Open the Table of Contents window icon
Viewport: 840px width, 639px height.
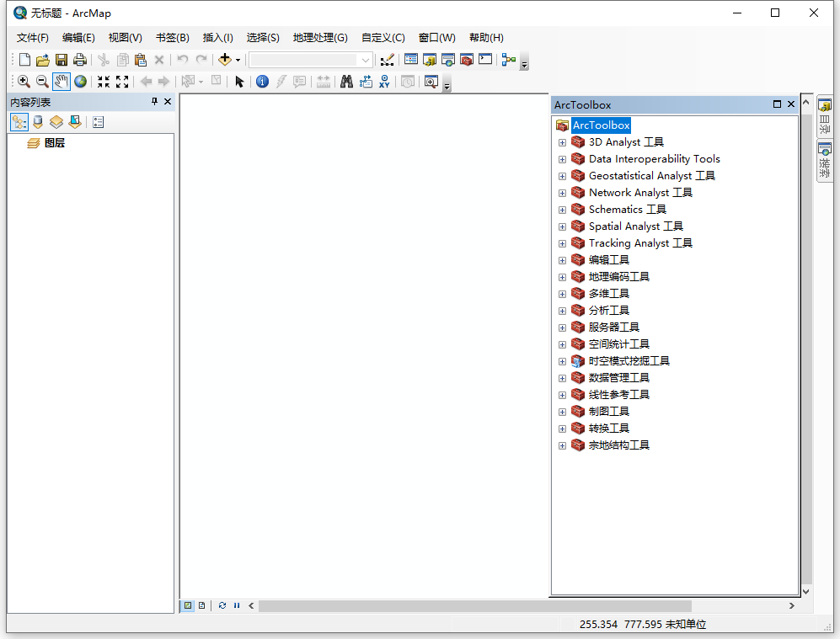click(411, 60)
